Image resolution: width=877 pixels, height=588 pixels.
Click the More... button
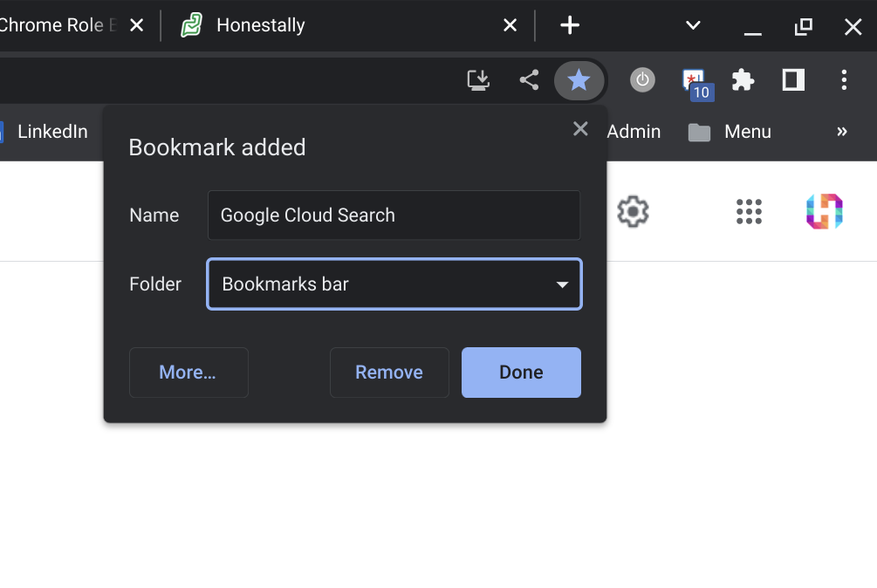pyautogui.click(x=188, y=373)
